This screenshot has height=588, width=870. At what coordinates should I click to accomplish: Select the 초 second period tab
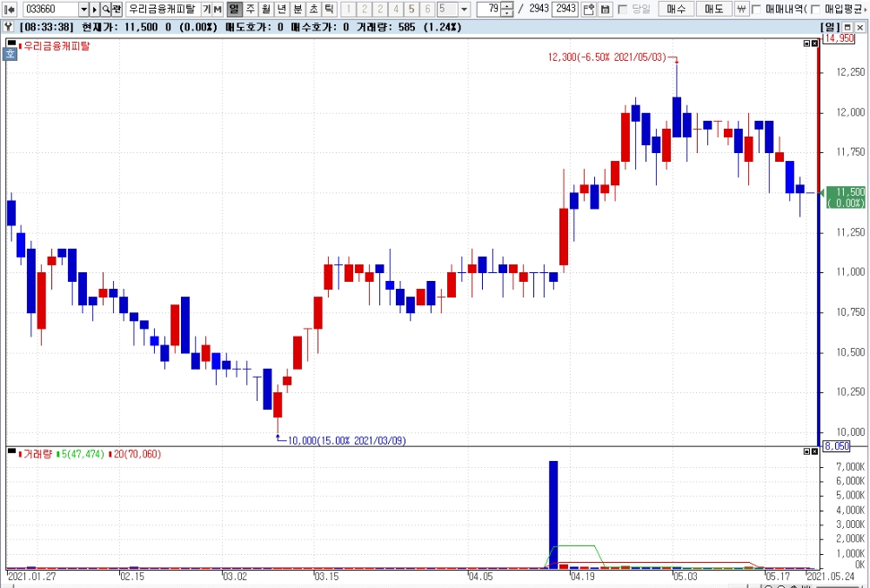coord(313,9)
